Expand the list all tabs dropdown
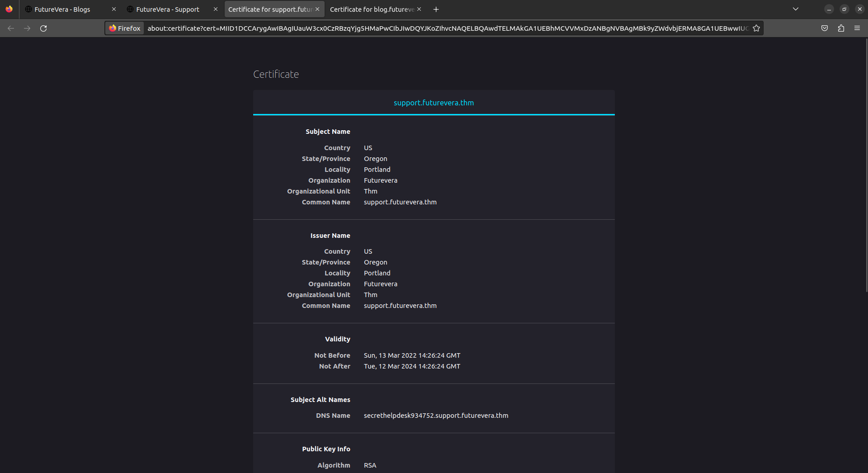Viewport: 868px width, 473px height. tap(796, 9)
